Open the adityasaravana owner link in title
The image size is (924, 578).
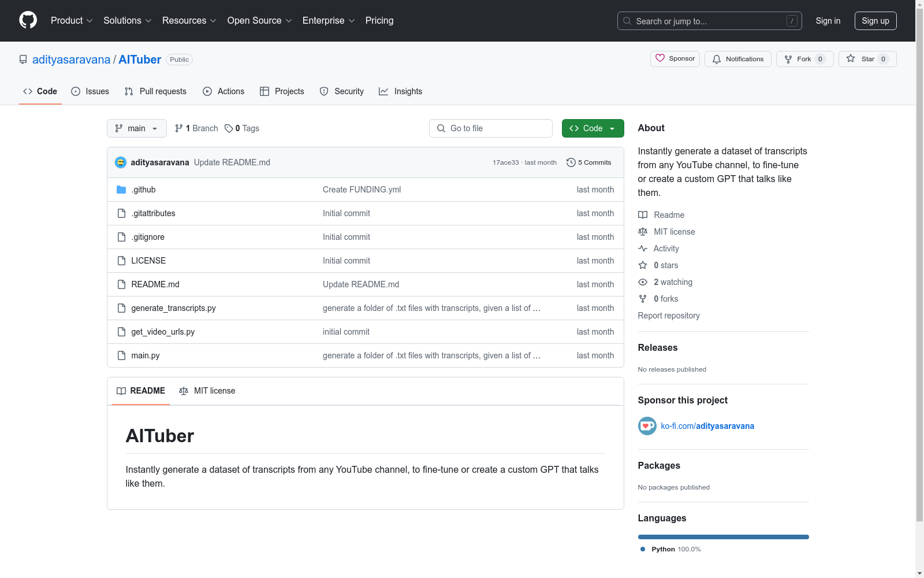coord(71,60)
